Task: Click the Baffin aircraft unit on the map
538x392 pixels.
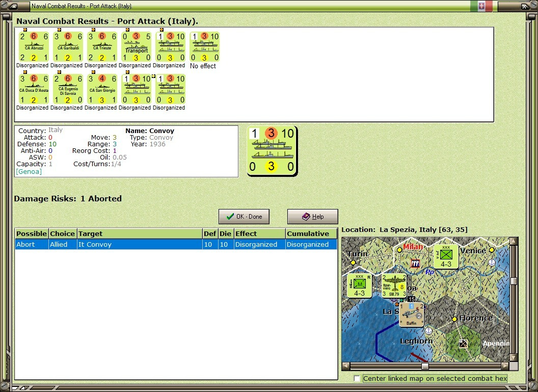Action: [411, 315]
